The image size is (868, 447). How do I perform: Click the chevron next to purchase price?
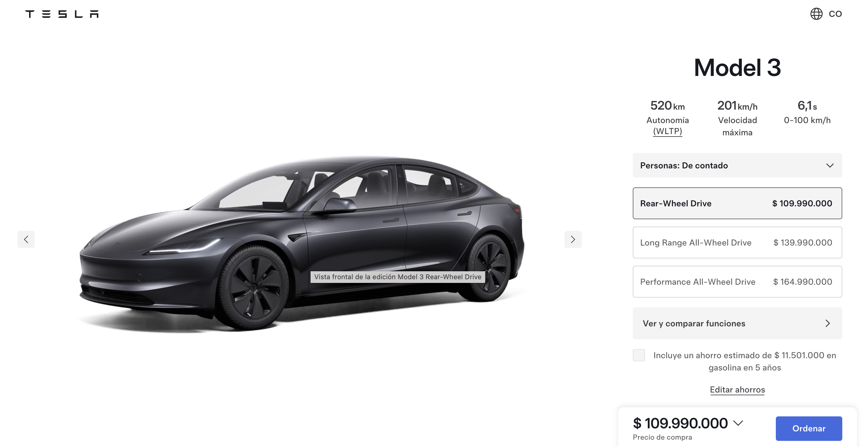click(738, 423)
